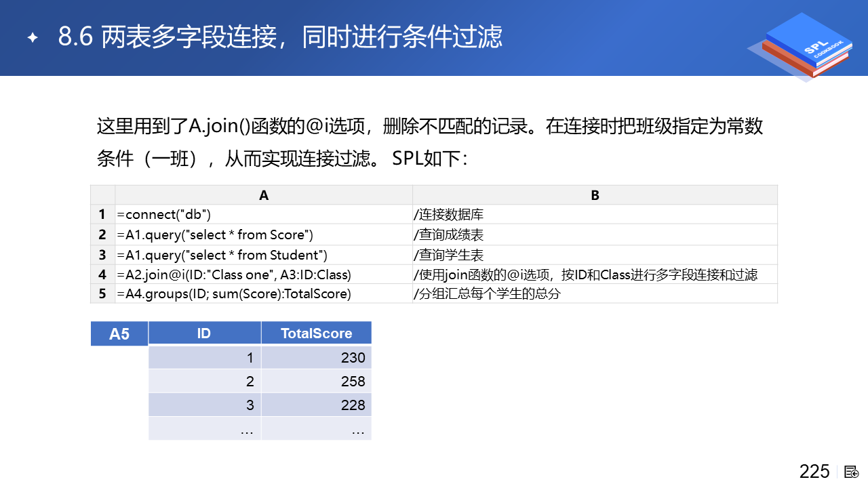Select the comment /分组汇总每个学生的总分
The image size is (868, 488).
click(x=487, y=294)
